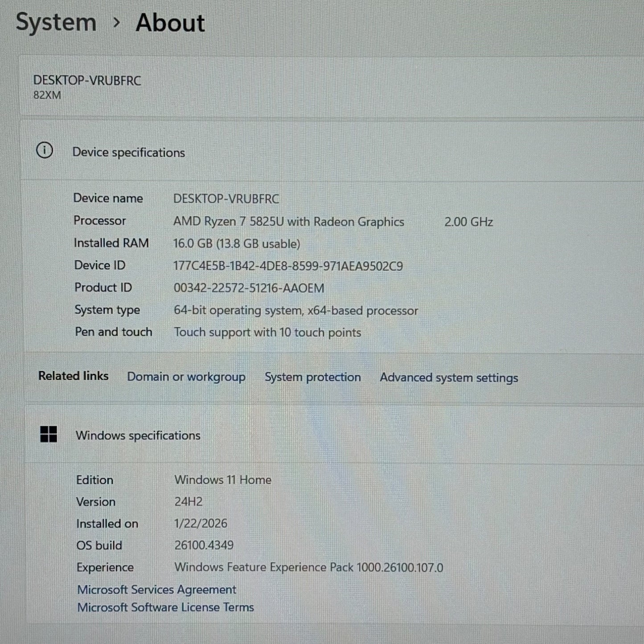The width and height of the screenshot is (644, 644).
Task: Click the Installed RAM 16.0 GB value
Action: tap(236, 244)
